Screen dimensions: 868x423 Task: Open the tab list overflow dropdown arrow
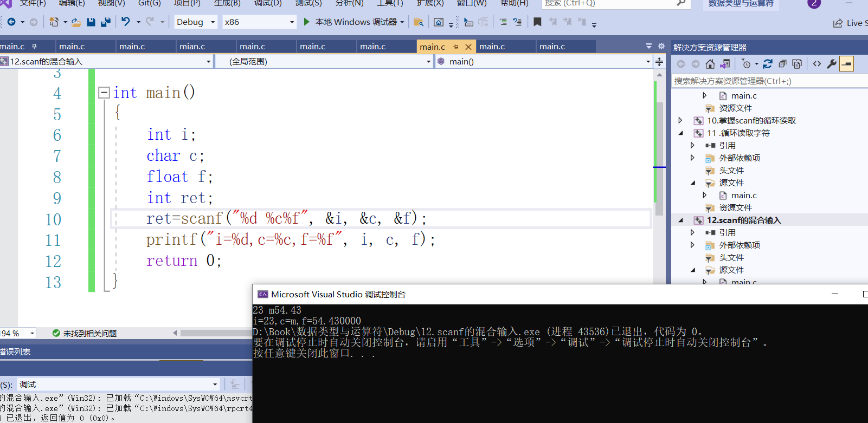(648, 46)
